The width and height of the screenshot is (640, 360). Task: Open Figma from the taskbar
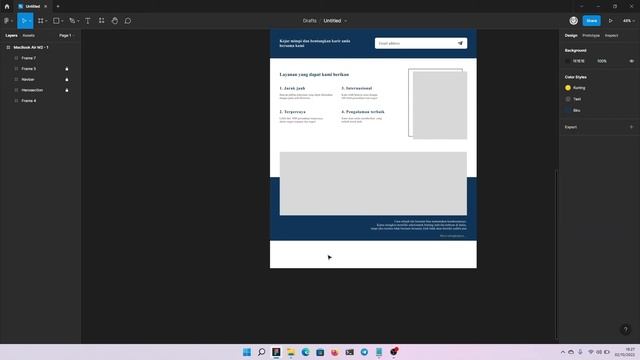coord(276,352)
